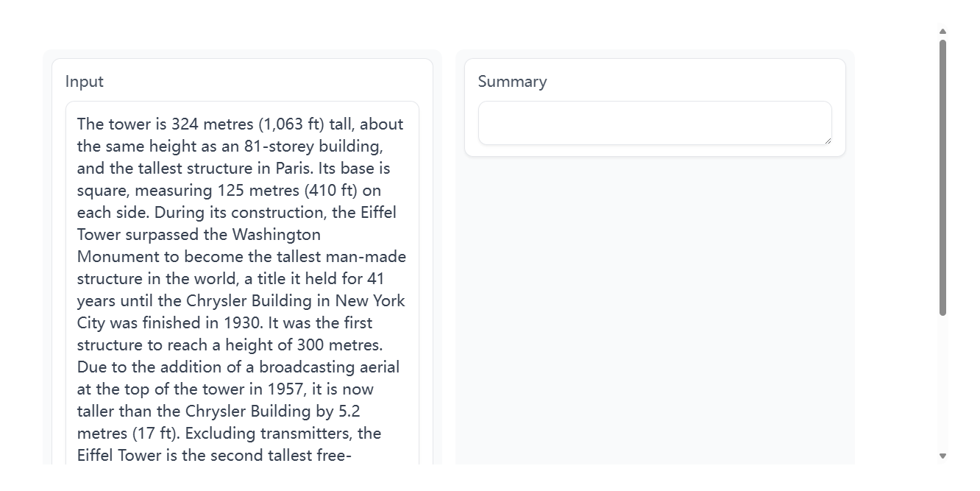
Task: Focus the empty Summary text box
Action: click(x=655, y=123)
